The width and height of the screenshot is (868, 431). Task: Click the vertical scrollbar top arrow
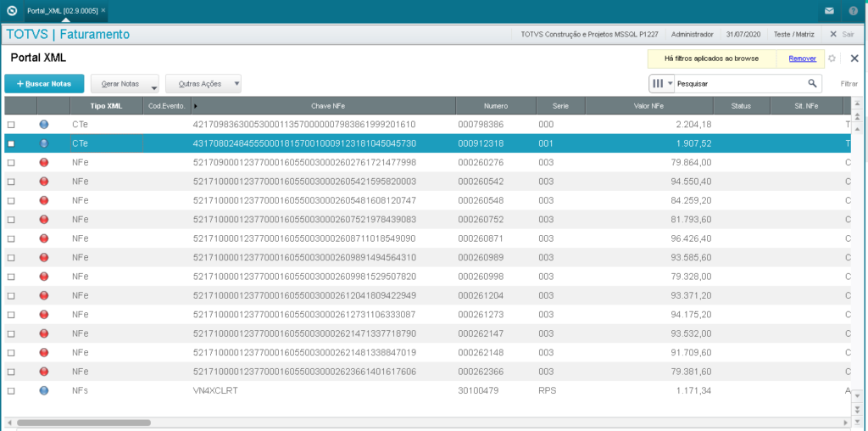point(858,104)
